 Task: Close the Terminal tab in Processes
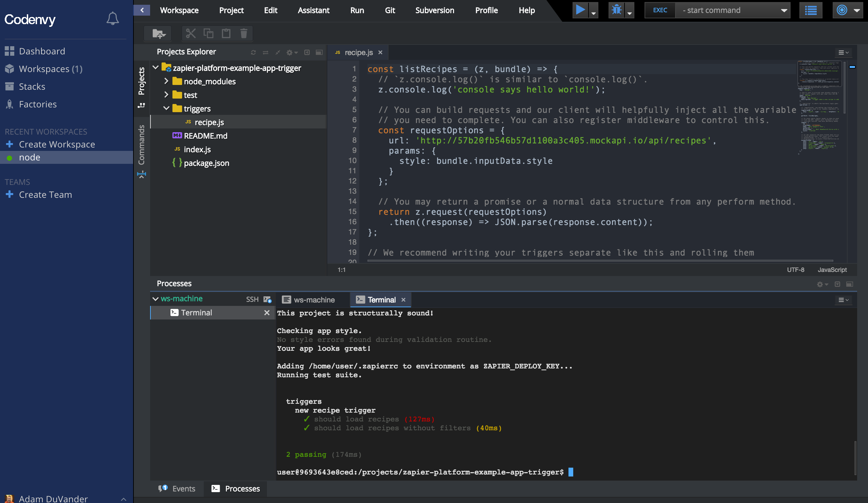pyautogui.click(x=403, y=299)
